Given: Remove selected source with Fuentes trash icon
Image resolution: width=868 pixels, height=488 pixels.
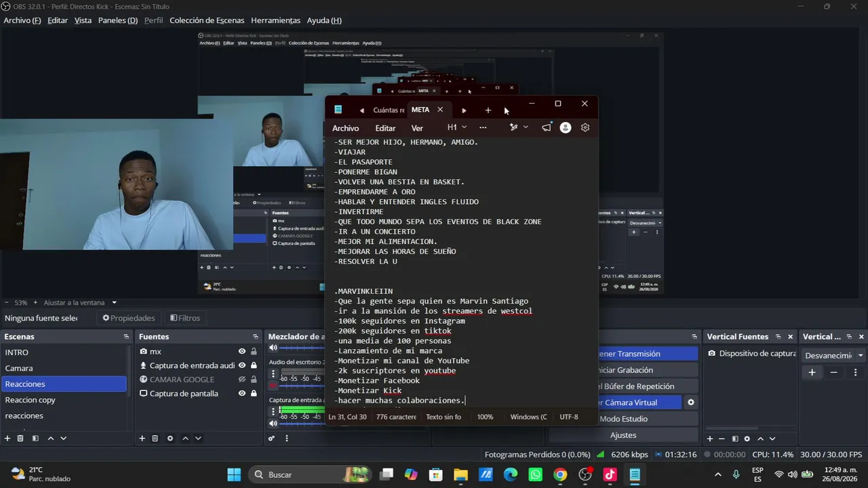Looking at the screenshot, I should point(155,439).
